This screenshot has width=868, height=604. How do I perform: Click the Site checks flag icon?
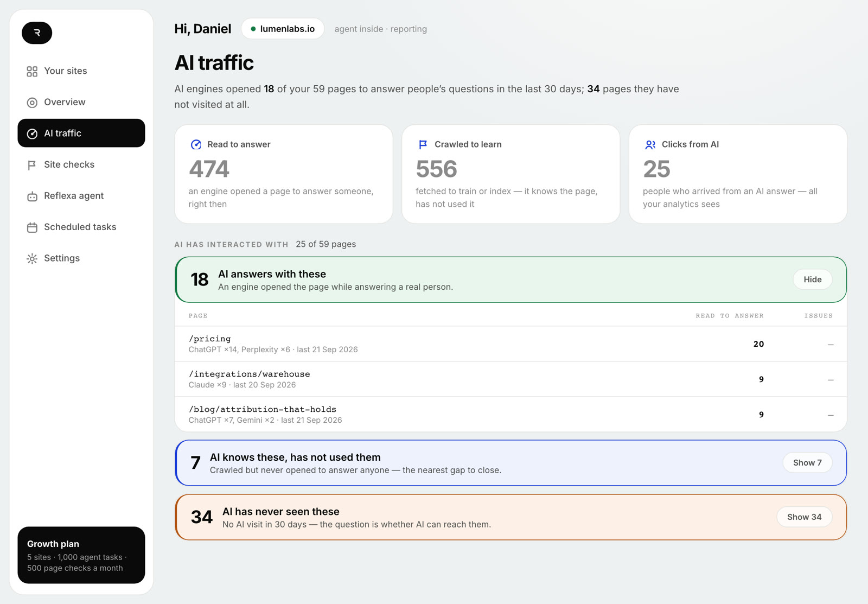click(32, 165)
